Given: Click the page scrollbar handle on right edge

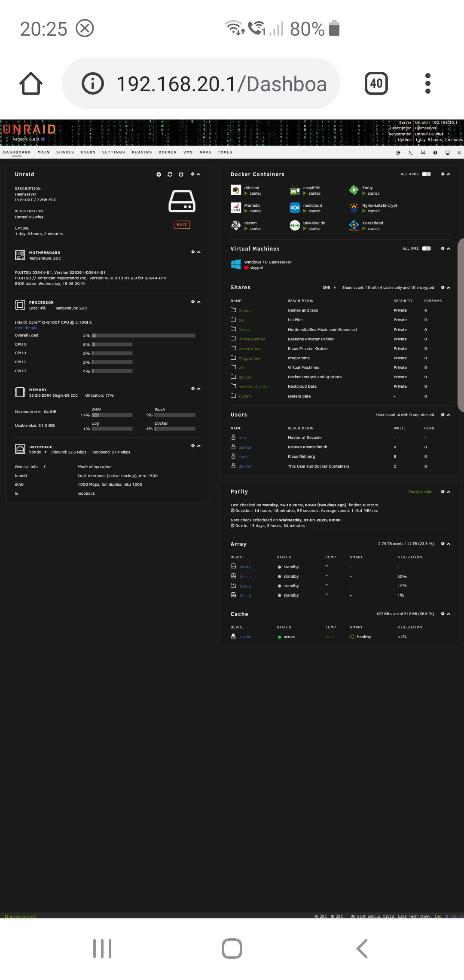Looking at the screenshot, I should tap(461, 325).
